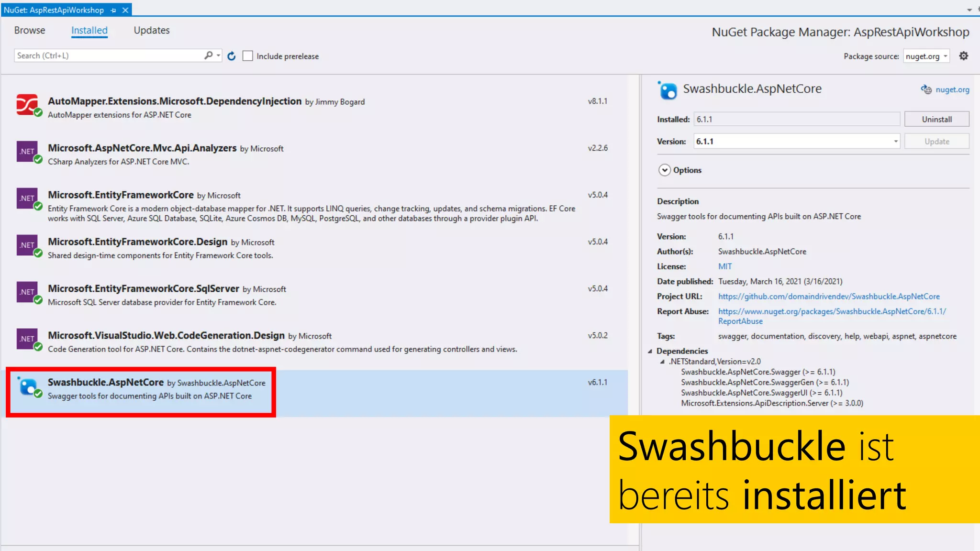
Task: Select Microsoft.EntityFrameworkCore.SqlServer package
Action: pos(143,289)
